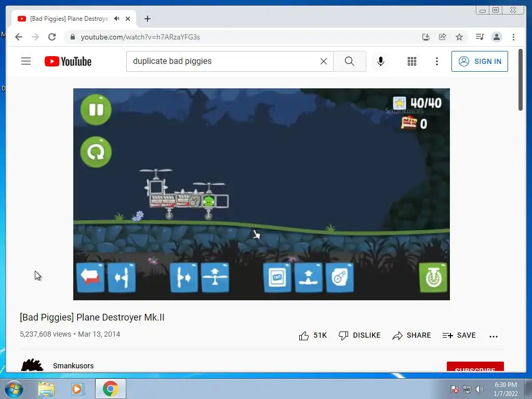Click the engine button in game controls

coord(340,277)
